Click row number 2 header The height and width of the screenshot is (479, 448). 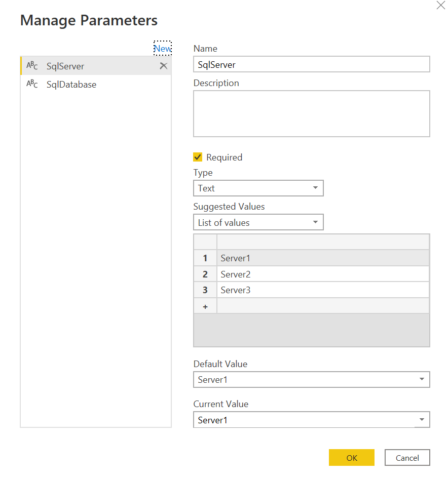pyautogui.click(x=205, y=274)
